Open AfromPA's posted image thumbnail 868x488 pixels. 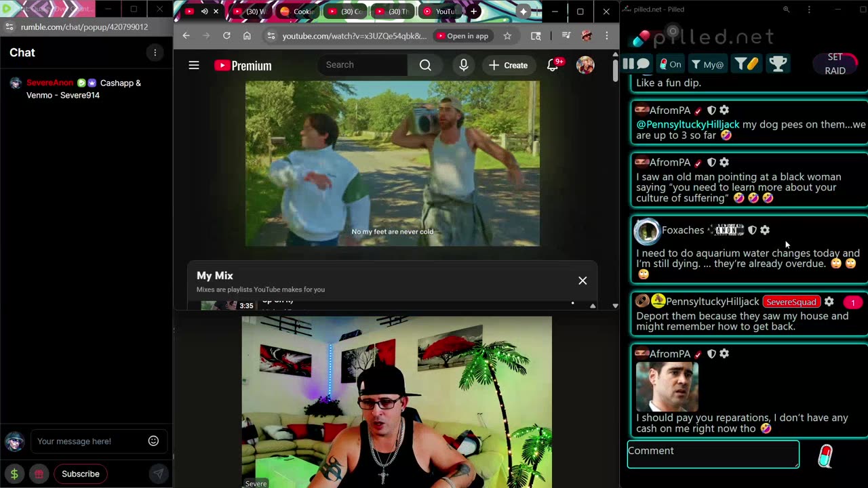point(667,386)
